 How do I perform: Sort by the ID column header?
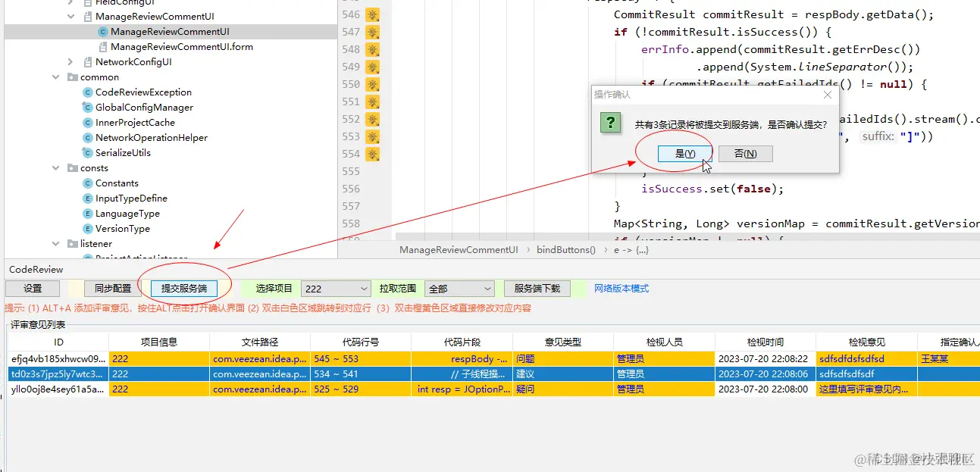[58, 342]
